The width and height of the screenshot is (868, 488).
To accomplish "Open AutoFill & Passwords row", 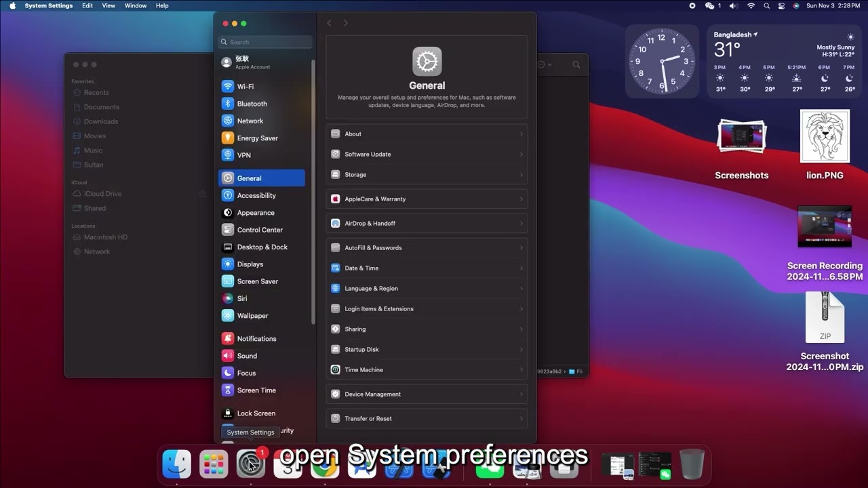I will click(x=427, y=248).
